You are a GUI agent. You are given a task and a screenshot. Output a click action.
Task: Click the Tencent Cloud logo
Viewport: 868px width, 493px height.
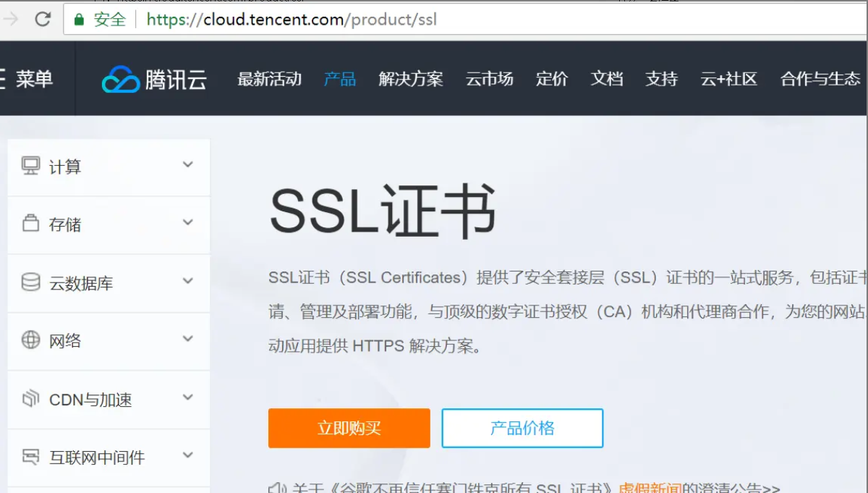pos(153,80)
